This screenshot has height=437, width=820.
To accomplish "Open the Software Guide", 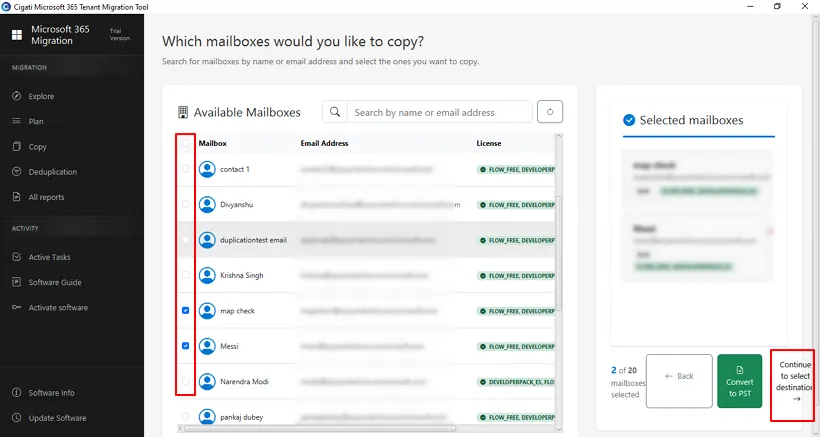I will [x=55, y=282].
